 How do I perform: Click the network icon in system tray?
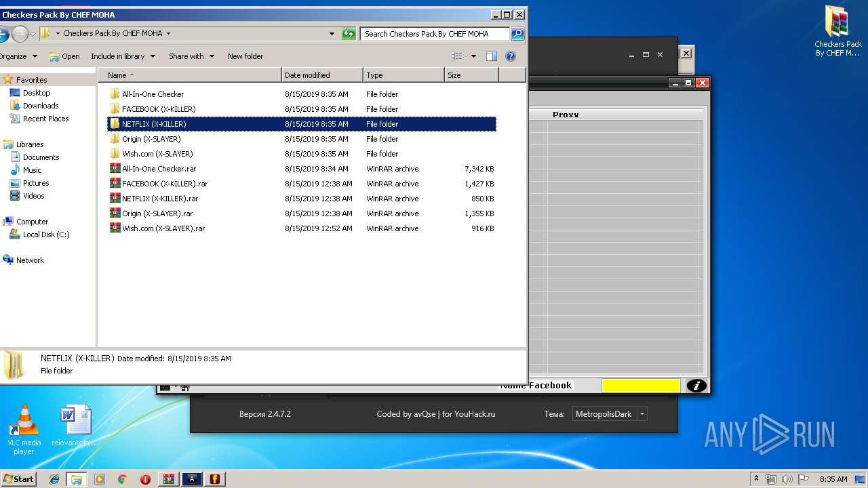click(771, 479)
